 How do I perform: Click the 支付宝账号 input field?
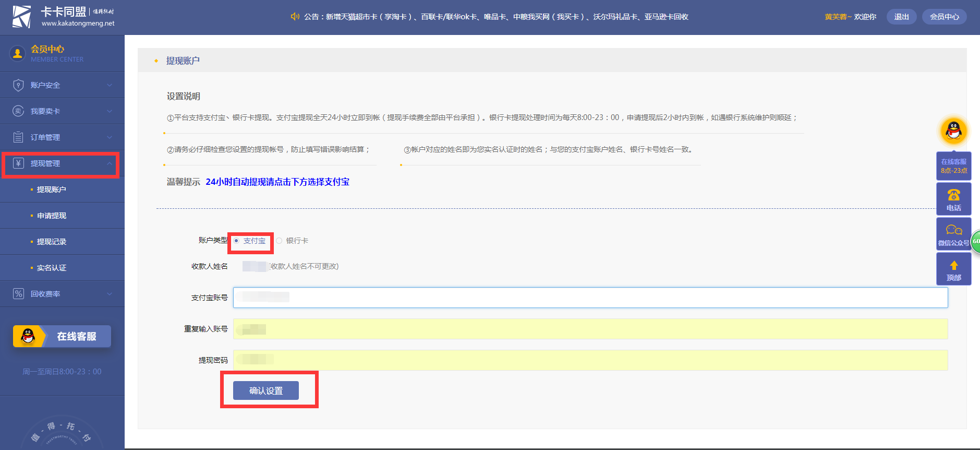click(x=590, y=298)
